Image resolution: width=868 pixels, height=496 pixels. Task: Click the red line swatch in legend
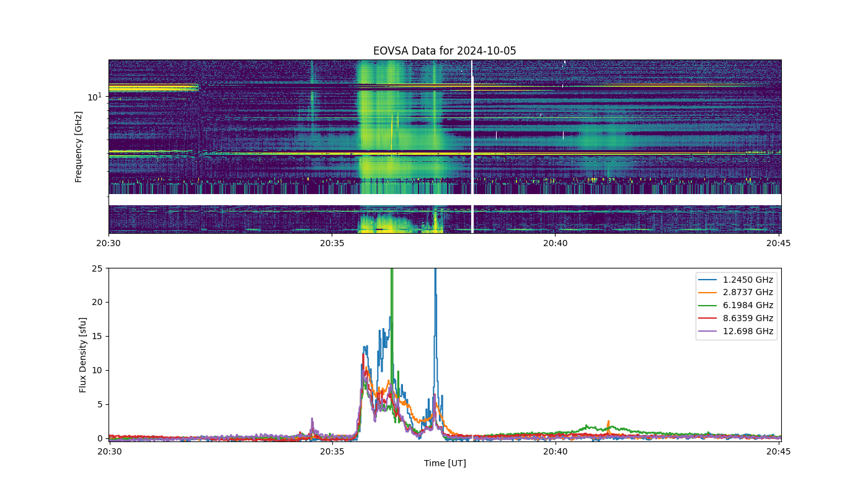[708, 319]
